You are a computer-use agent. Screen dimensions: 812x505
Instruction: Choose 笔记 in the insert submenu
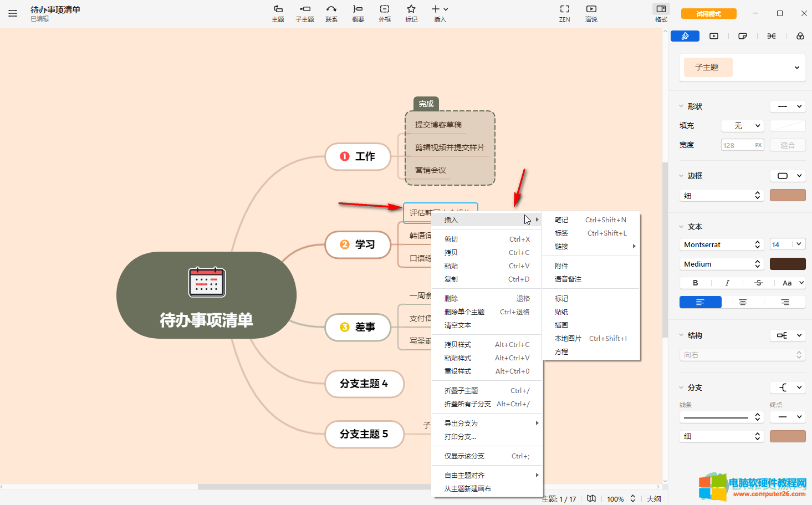tap(591, 220)
